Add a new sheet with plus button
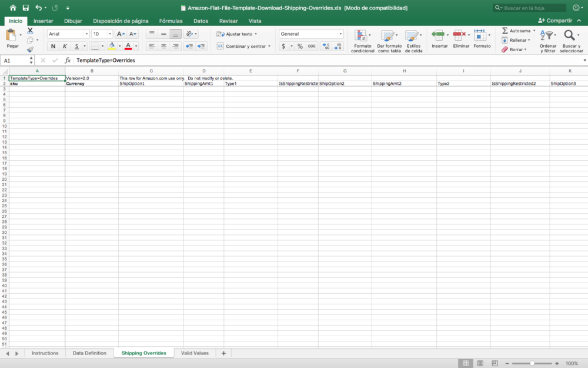Viewport: 588px width, 368px height. pos(223,353)
